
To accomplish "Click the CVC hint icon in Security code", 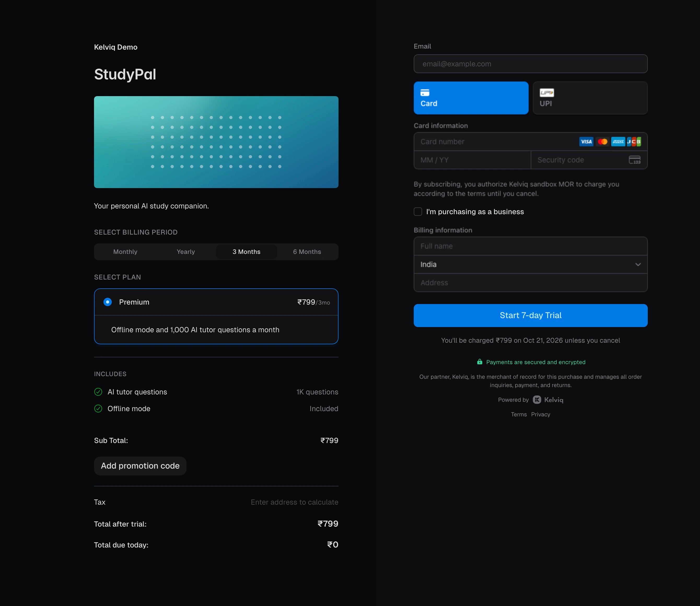I will 635,160.
